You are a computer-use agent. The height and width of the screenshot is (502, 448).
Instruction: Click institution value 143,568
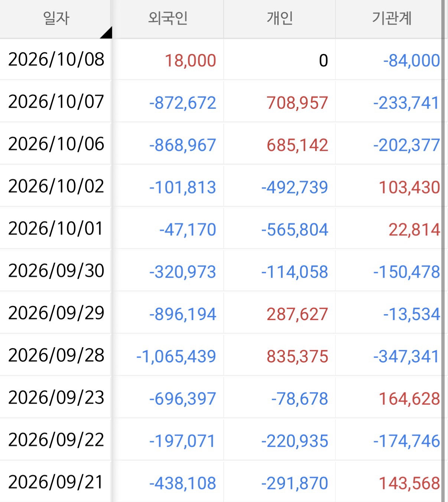tap(409, 483)
